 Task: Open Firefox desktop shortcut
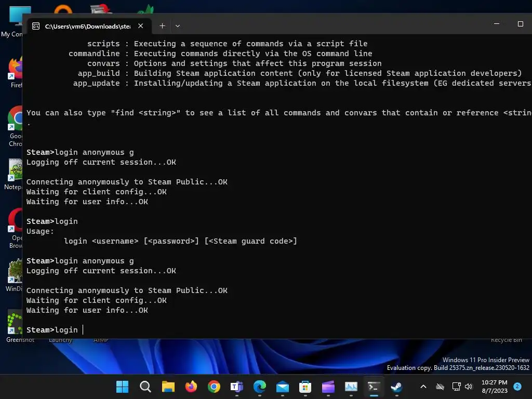pos(15,72)
